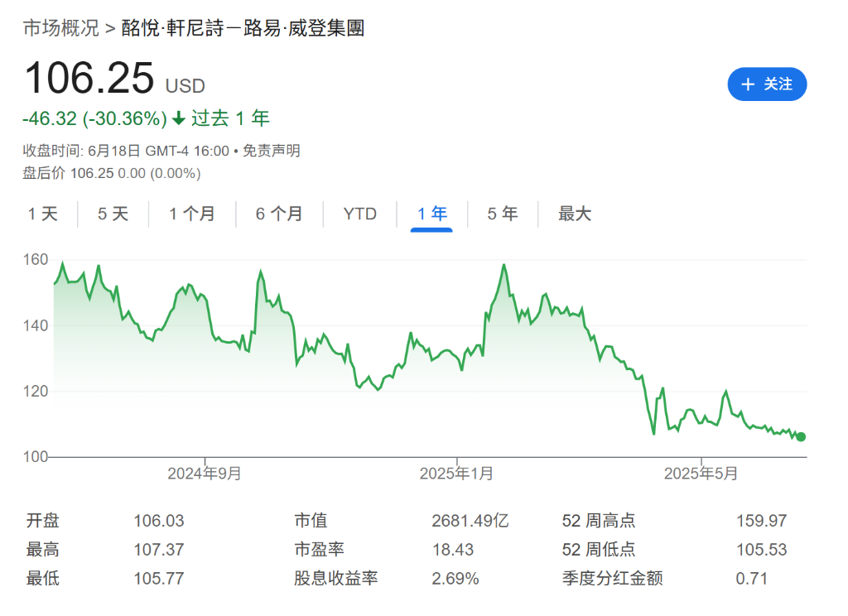Click the USD currency label
Screen dimensions: 848x616
click(x=185, y=86)
